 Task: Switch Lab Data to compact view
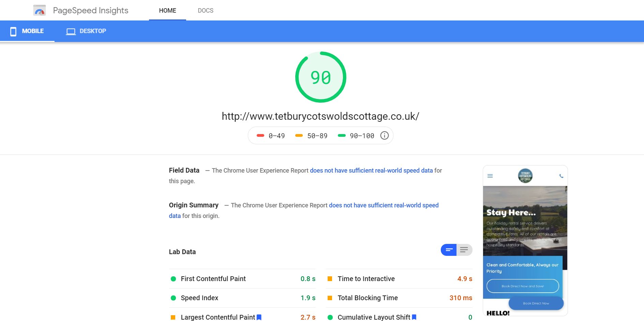449,250
